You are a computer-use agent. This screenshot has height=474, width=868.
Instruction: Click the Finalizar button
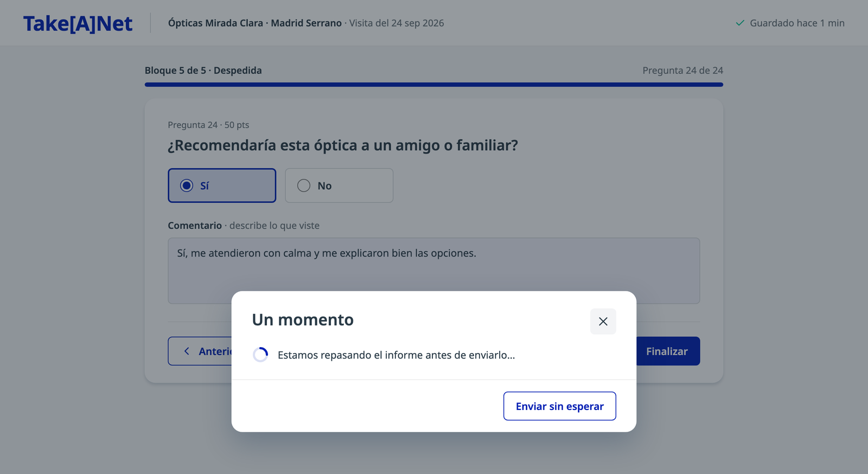tap(668, 351)
